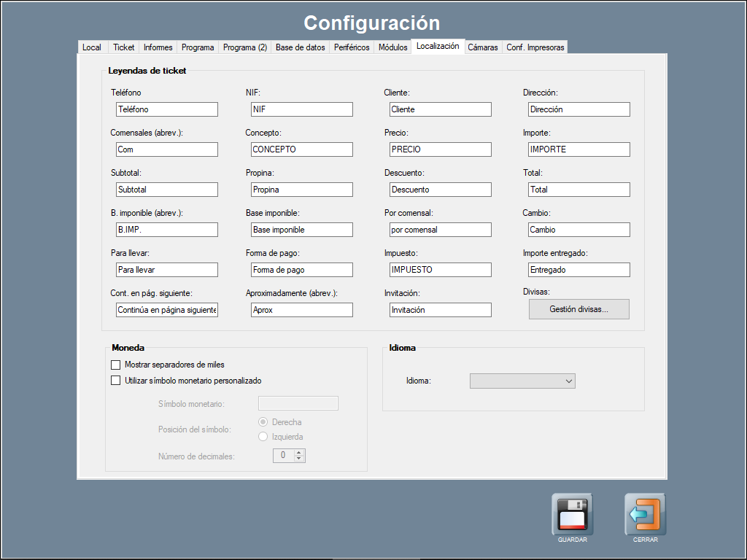
Task: Select the Ticket tab
Action: (123, 47)
